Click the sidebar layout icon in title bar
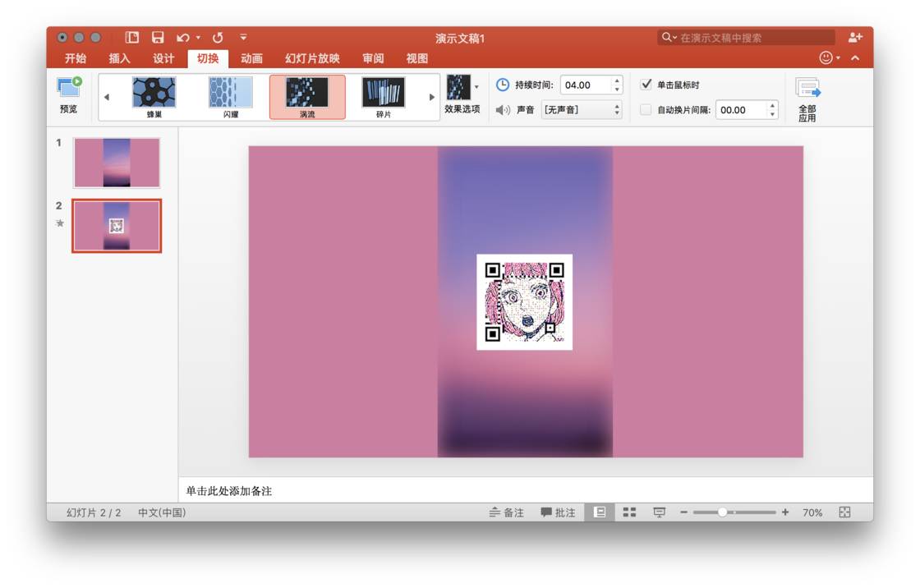Screen dimensions: 920x588 tap(132, 38)
